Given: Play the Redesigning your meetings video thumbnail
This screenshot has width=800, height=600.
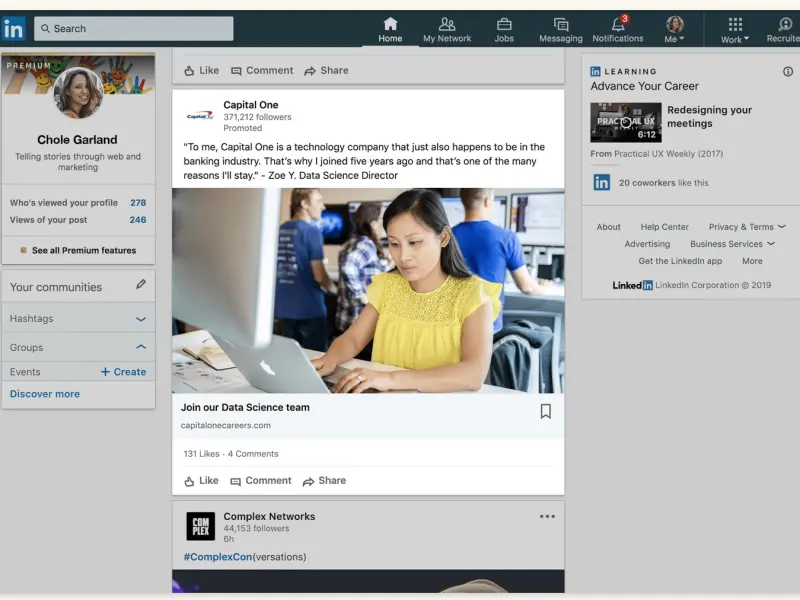Looking at the screenshot, I should (625, 123).
